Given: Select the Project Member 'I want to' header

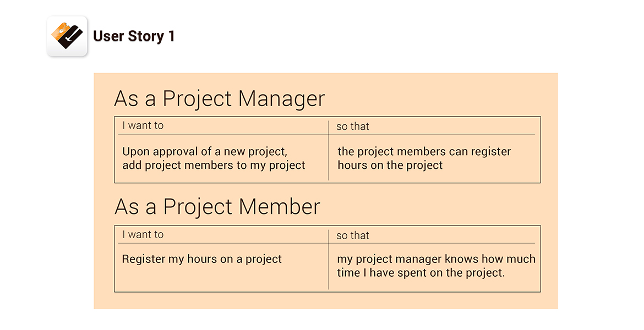Looking at the screenshot, I should (x=143, y=235).
